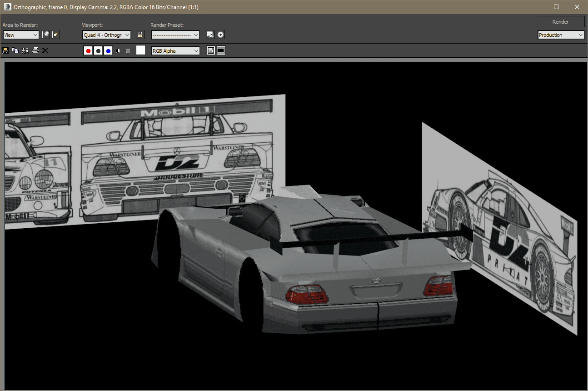Click the Auto Region Selected icon
The width and height of the screenshot is (588, 391).
[55, 35]
